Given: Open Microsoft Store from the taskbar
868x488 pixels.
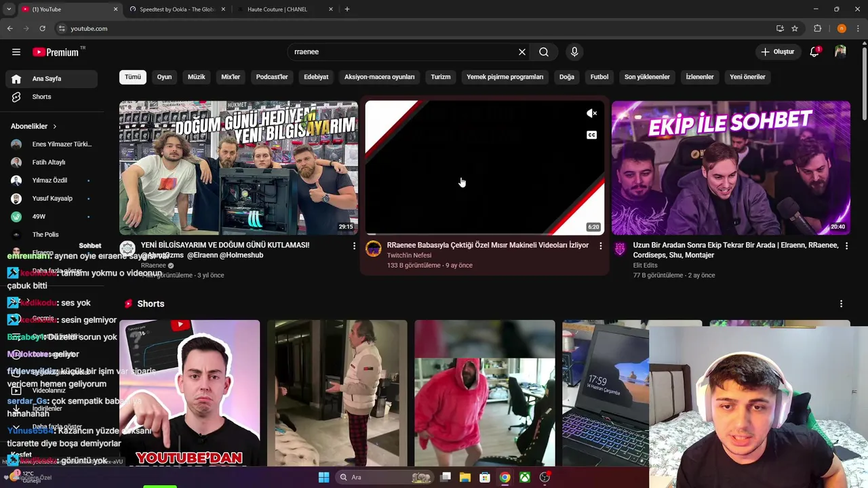Looking at the screenshot, I should pyautogui.click(x=484, y=477).
